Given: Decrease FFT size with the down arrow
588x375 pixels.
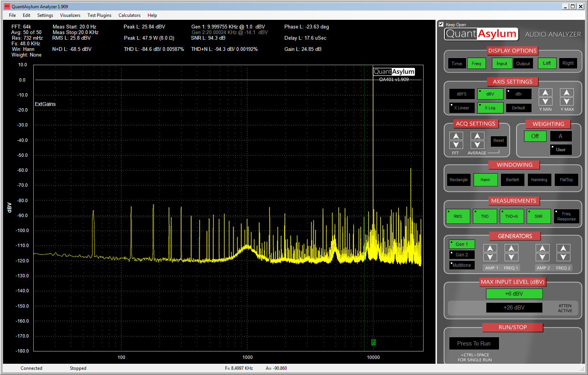Looking at the screenshot, I should [x=456, y=145].
